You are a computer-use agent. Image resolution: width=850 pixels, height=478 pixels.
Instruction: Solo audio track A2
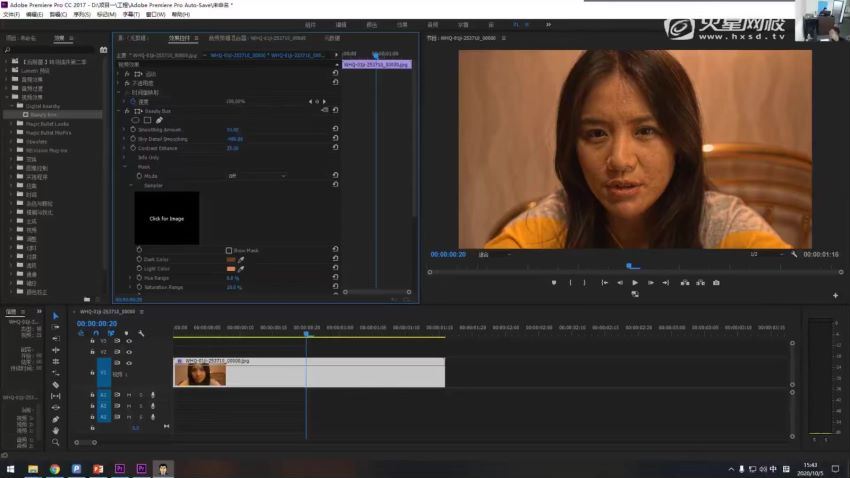(x=141, y=406)
